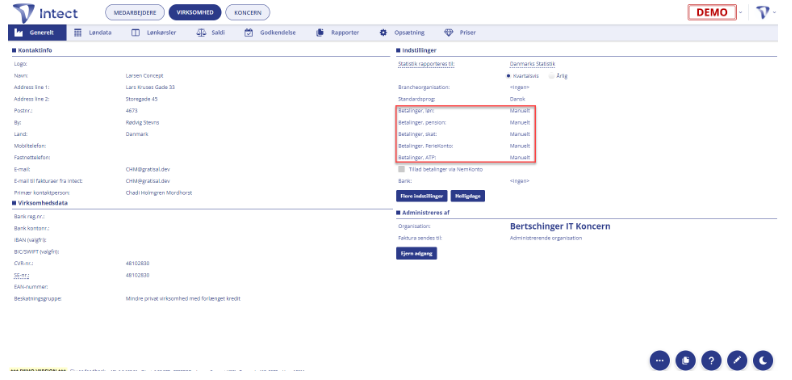Click Flere indstillinger button
The width and height of the screenshot is (792, 380).
422,196
